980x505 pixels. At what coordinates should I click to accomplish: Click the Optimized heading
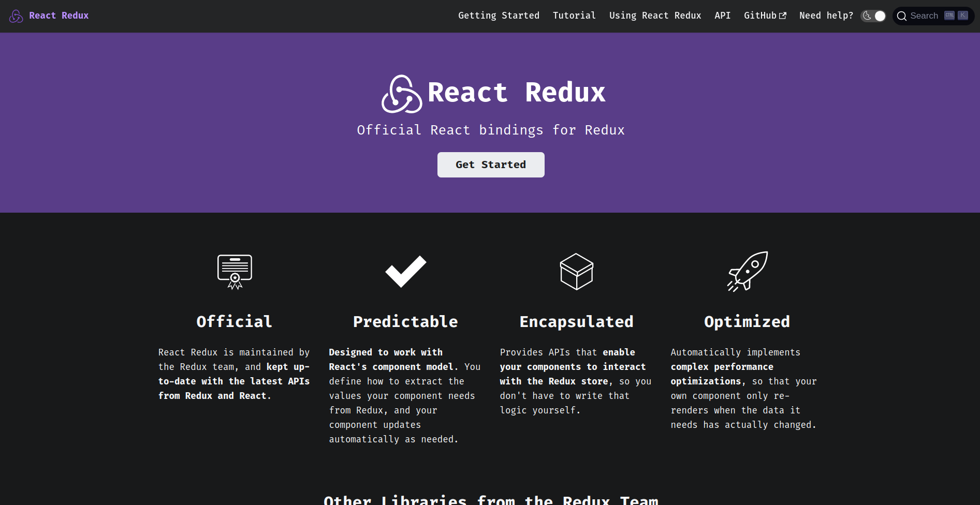(747, 322)
